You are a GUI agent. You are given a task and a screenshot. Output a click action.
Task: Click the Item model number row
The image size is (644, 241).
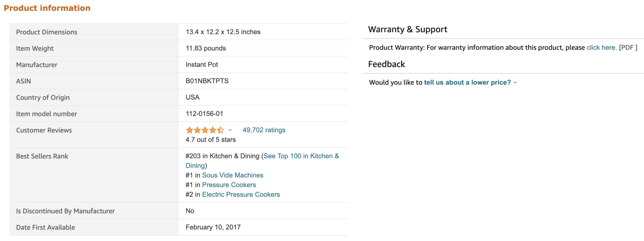coord(46,114)
